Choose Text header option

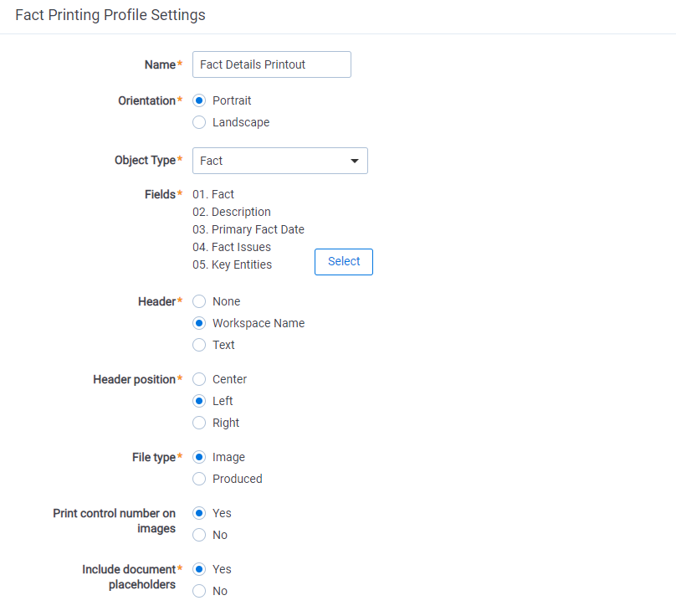(199, 345)
